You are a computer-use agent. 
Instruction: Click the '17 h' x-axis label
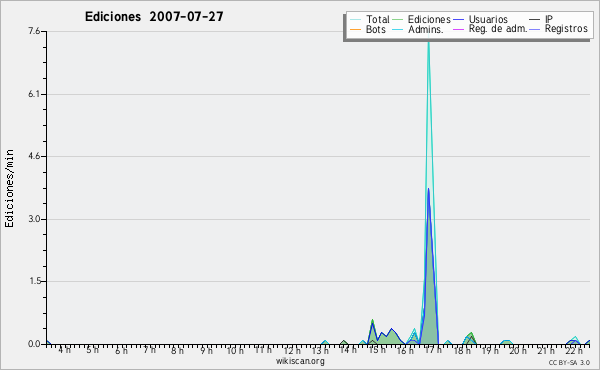[x=433, y=350]
